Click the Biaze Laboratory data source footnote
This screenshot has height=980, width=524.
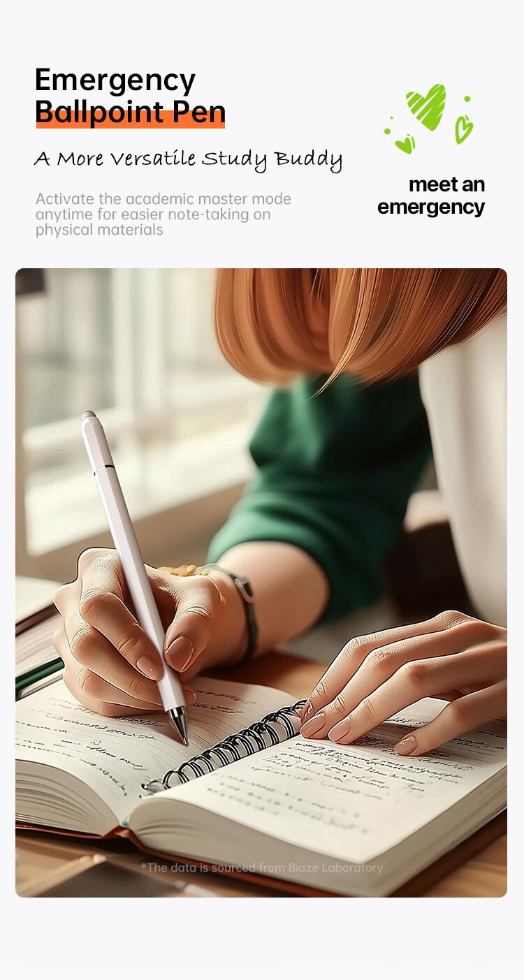click(x=262, y=868)
